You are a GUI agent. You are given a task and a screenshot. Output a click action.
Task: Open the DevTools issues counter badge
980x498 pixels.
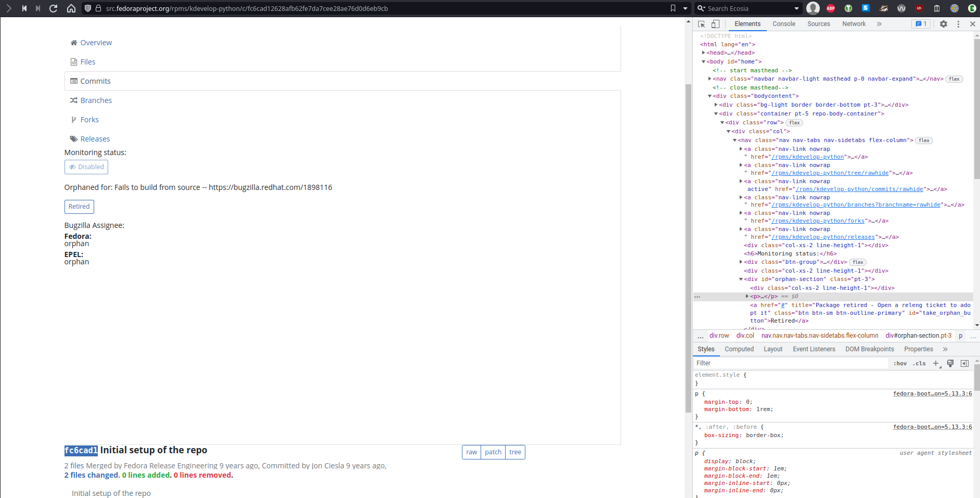(921, 24)
